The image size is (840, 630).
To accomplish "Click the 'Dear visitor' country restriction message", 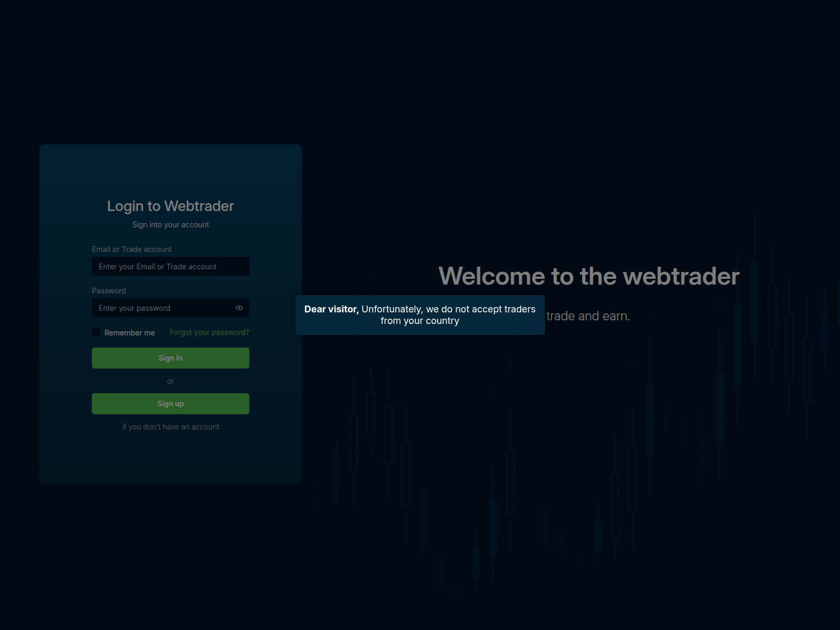I will click(x=420, y=315).
